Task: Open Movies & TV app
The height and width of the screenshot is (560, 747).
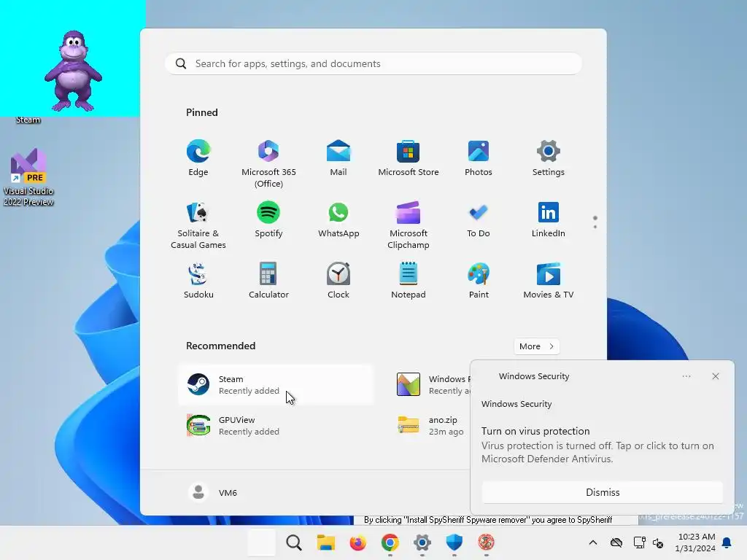Action: (549, 281)
